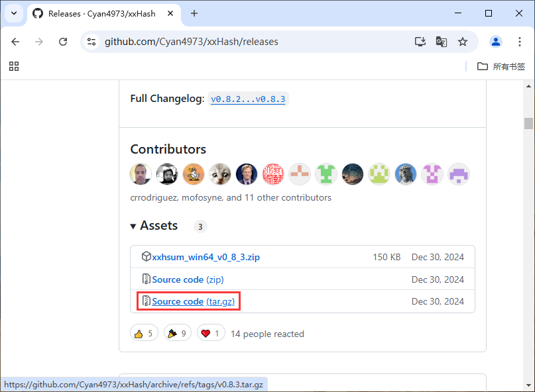This screenshot has height=392, width=535.
Task: Click package icon beside xxhsum_win64 zip
Action: [146, 256]
